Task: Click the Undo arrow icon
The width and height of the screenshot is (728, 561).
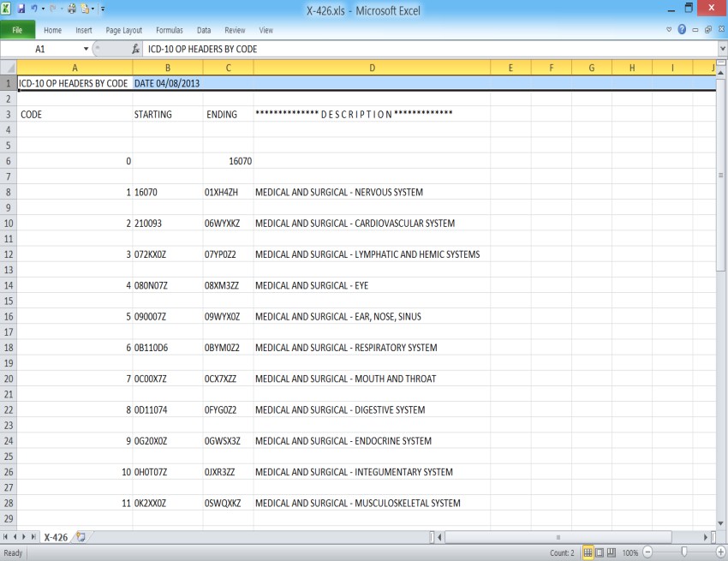Action: coord(34,9)
